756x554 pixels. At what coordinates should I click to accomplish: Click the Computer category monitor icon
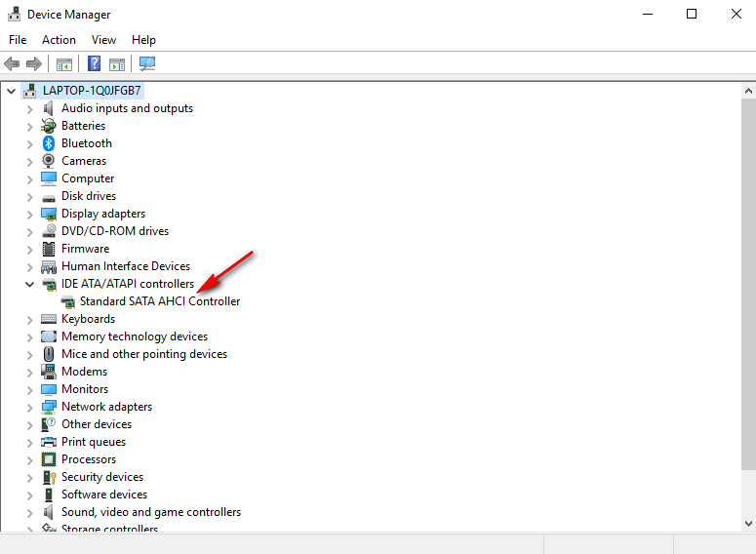click(48, 178)
